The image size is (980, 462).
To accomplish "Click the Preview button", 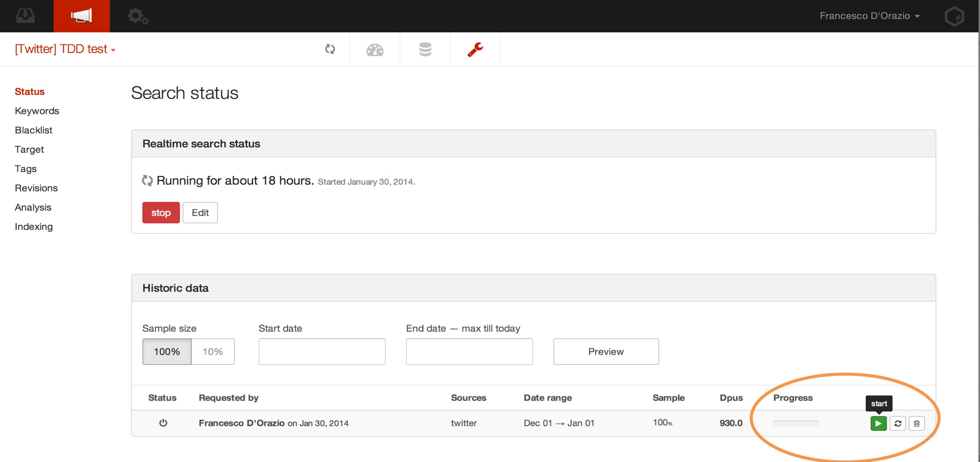I will click(606, 351).
